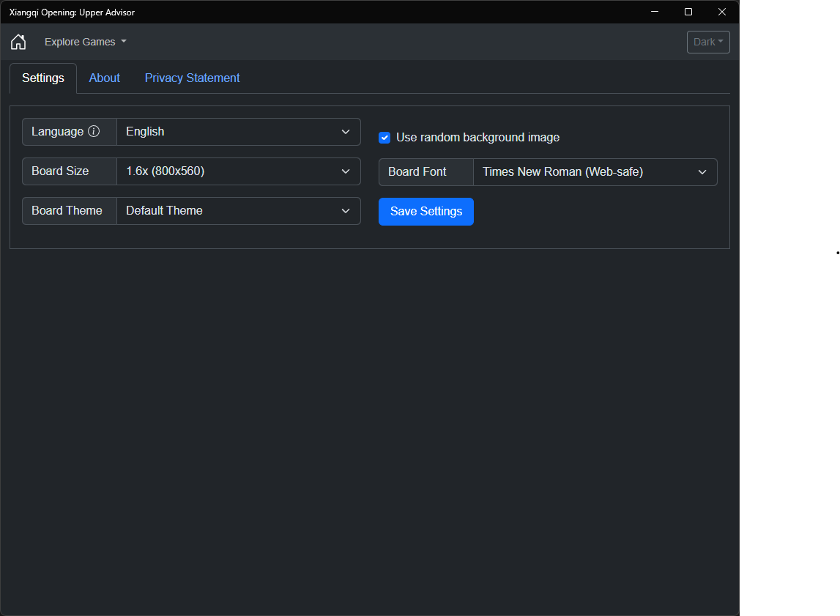840x616 pixels.
Task: Select the Settings tab
Action: 43,78
